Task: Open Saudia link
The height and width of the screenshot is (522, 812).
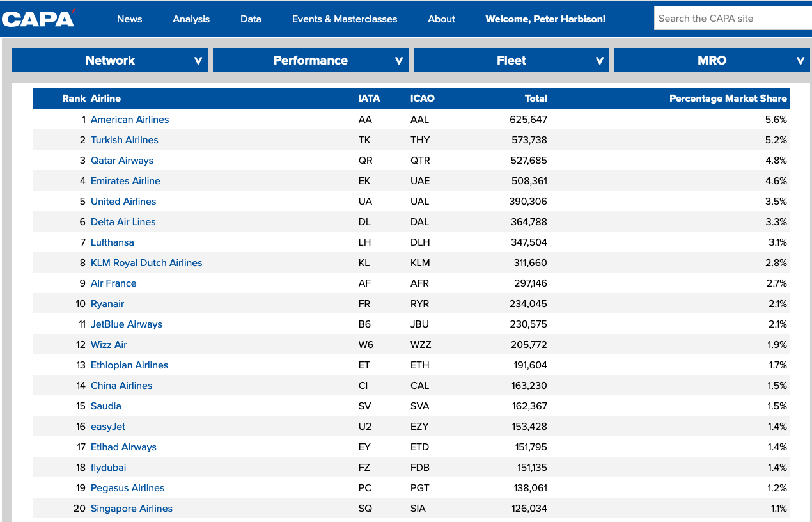Action: pos(106,406)
